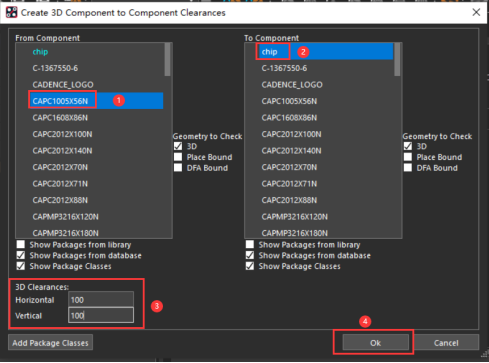The height and width of the screenshot is (363, 489).
Task: Select CAPC2012X100N in To Component list
Action: [x=291, y=134]
